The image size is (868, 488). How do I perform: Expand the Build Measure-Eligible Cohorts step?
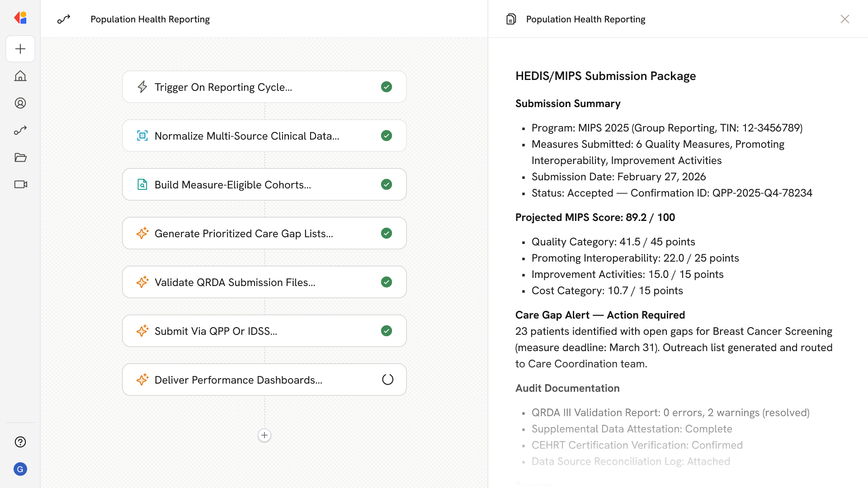(x=232, y=184)
